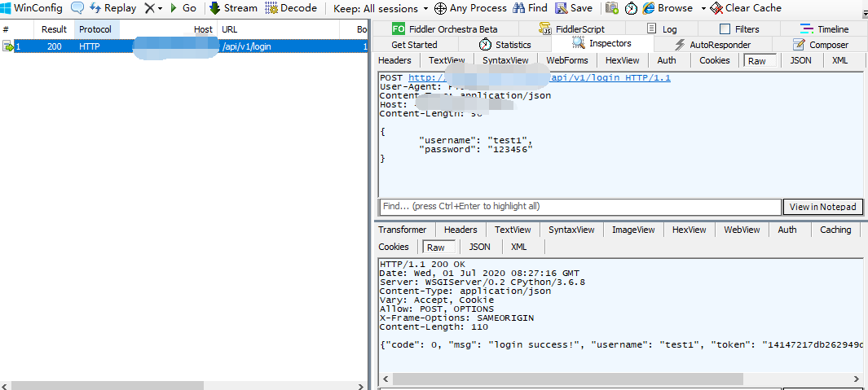Open the Browse dropdown arrow

tap(703, 8)
